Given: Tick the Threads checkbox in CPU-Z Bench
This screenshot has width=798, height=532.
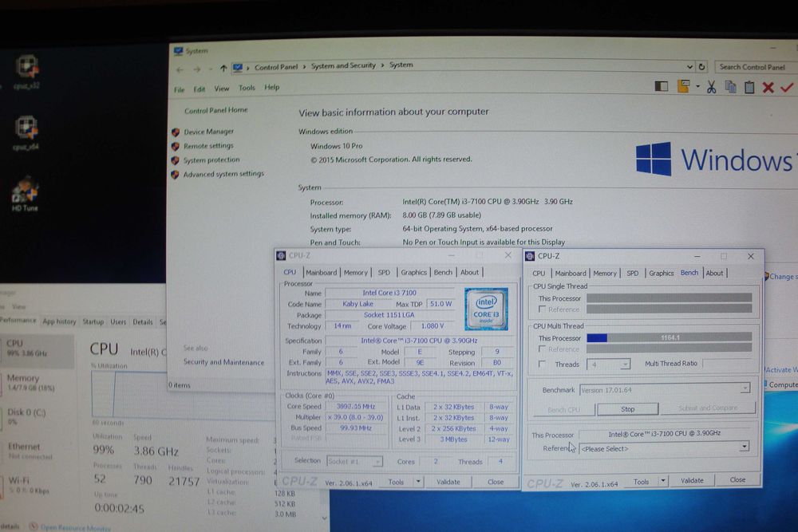Looking at the screenshot, I should click(542, 365).
